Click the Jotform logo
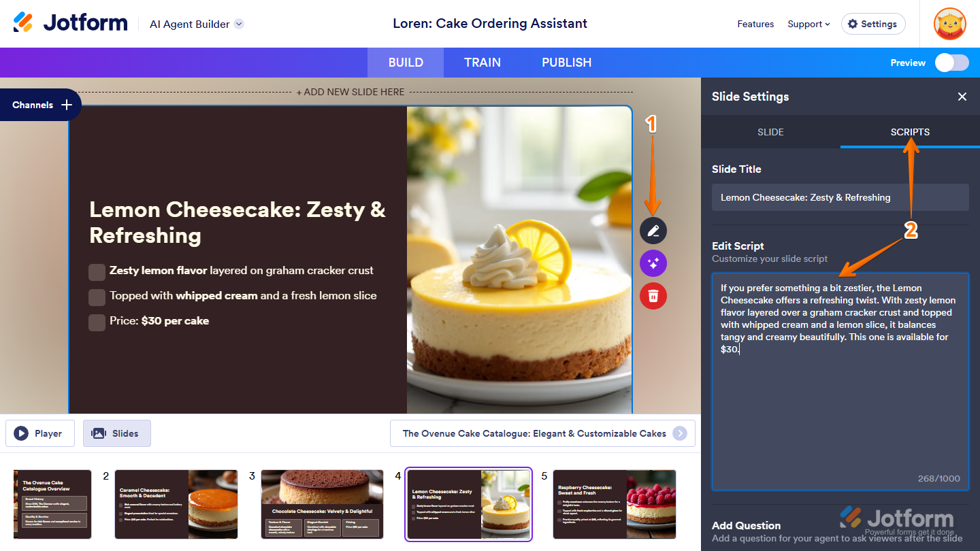 70,23
